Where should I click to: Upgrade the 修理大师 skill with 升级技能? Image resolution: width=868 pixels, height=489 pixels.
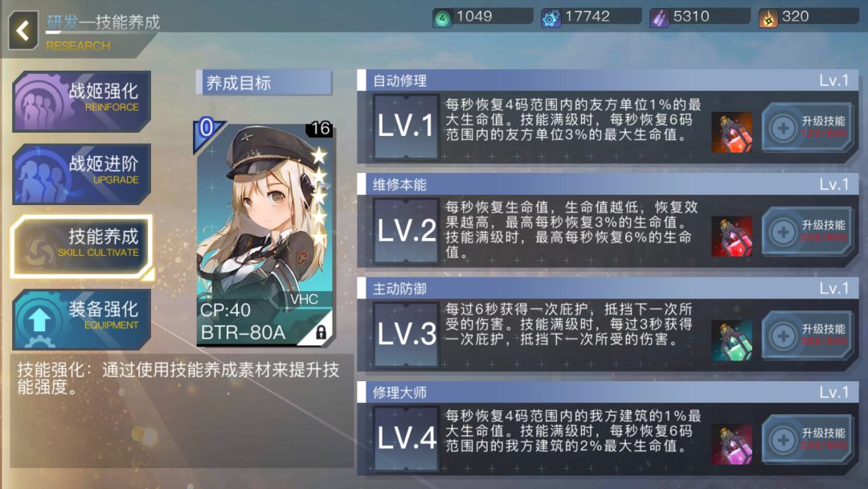point(807,440)
